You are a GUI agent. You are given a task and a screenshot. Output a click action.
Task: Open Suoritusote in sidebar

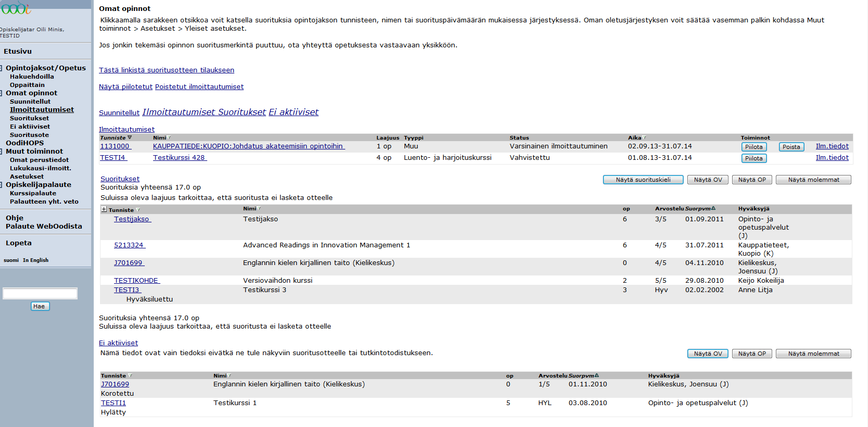click(x=29, y=135)
